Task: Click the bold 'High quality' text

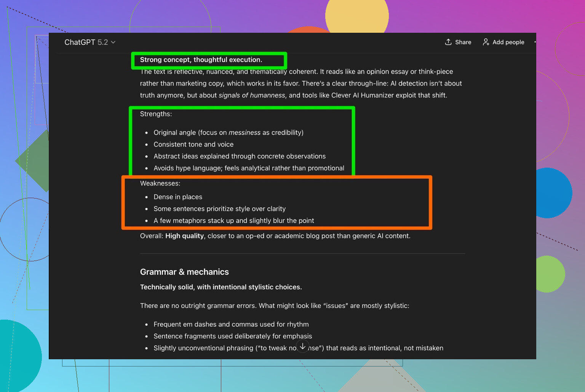Action: point(184,236)
